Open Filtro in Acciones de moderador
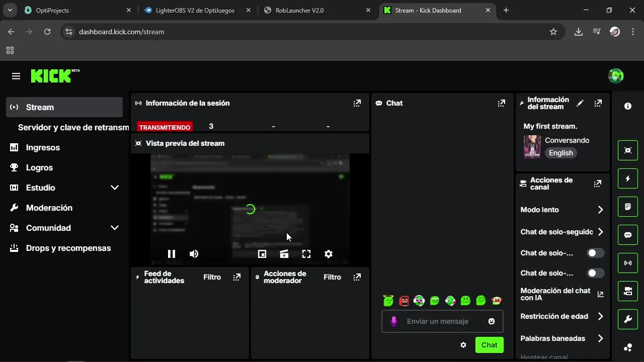The width and height of the screenshot is (644, 362). point(332,277)
